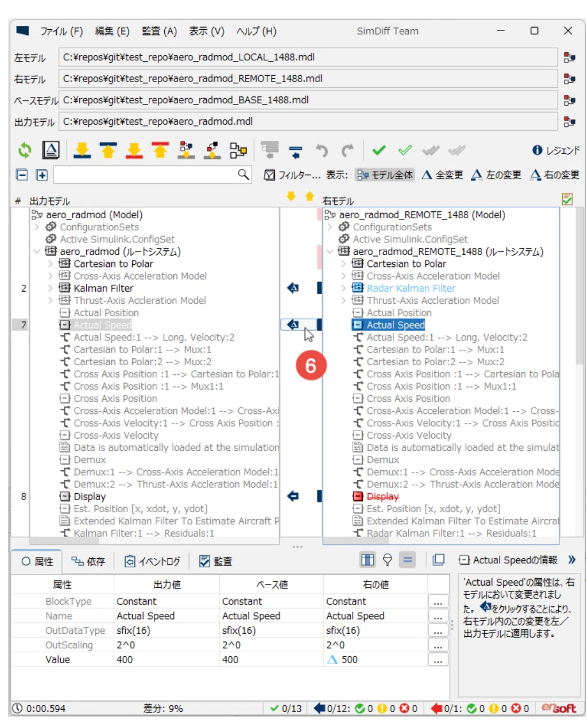Click the solid green checkmark toolbar icon
Viewport: 588px width, 720px height.
[379, 150]
